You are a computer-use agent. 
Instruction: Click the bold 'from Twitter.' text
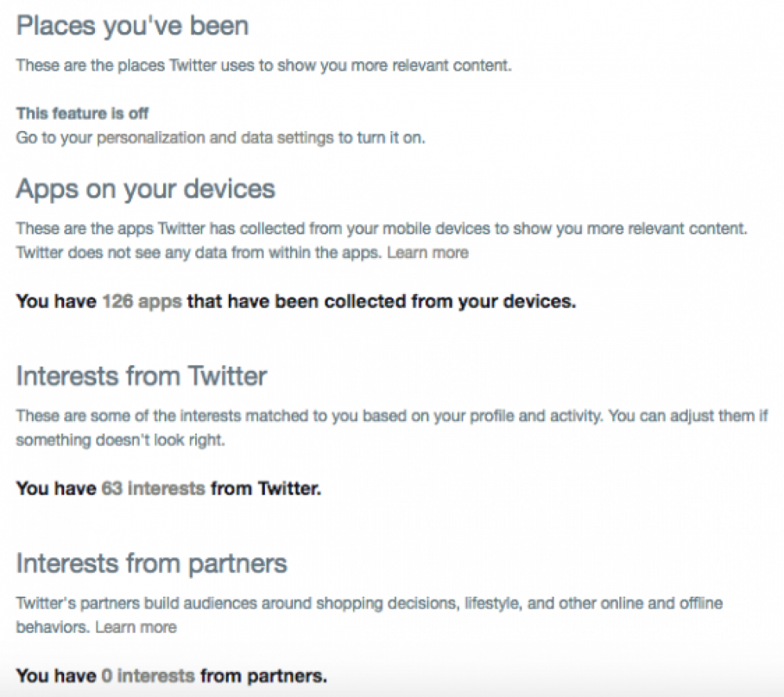point(266,488)
